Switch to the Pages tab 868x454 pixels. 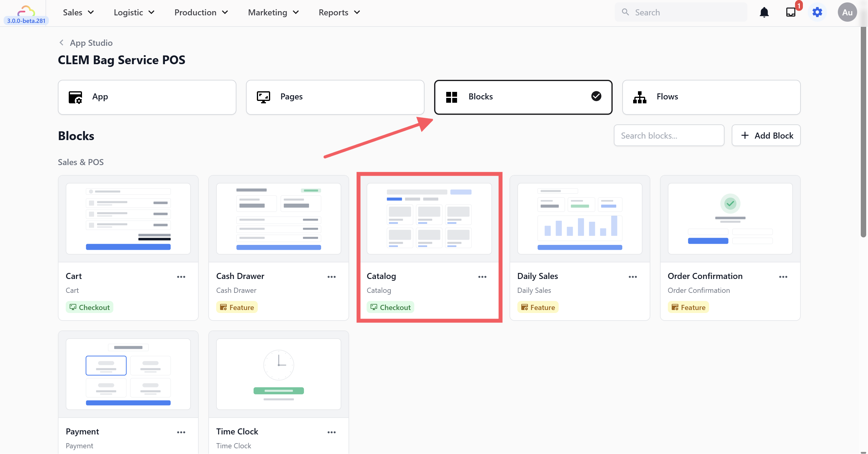tap(335, 97)
